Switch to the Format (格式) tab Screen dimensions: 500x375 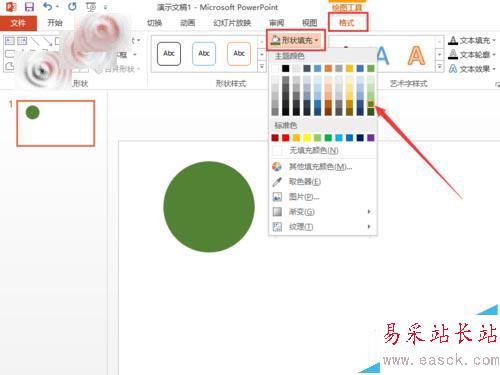(347, 23)
